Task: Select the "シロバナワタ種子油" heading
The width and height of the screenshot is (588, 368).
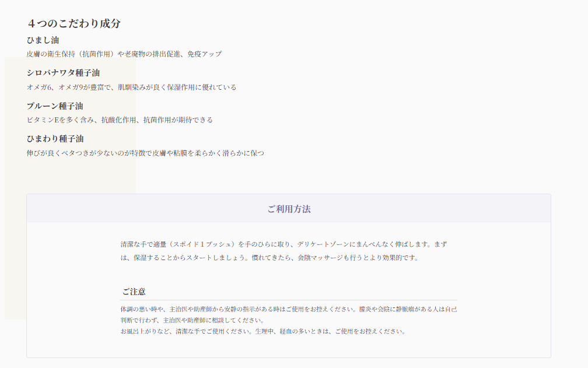Action: click(x=63, y=73)
